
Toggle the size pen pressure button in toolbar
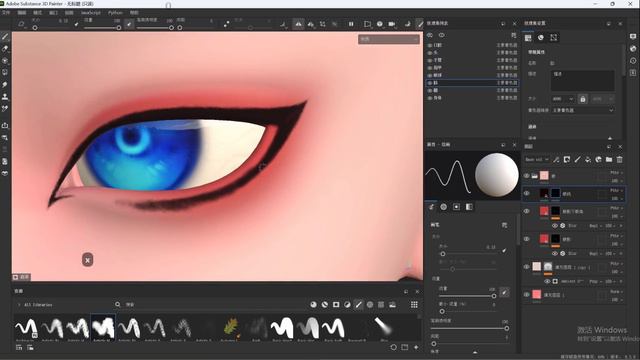pyautogui.click(x=76, y=24)
